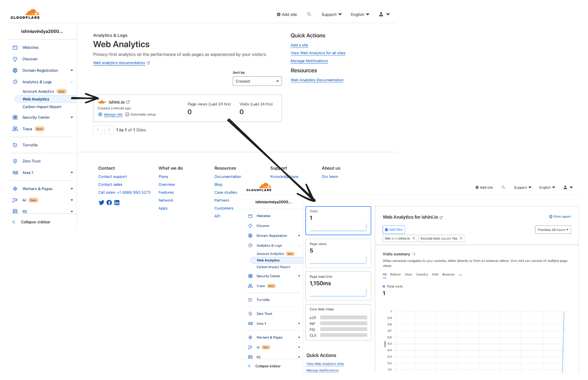Click Web Analytics Documentation under Resources
588x380 pixels.
(317, 80)
